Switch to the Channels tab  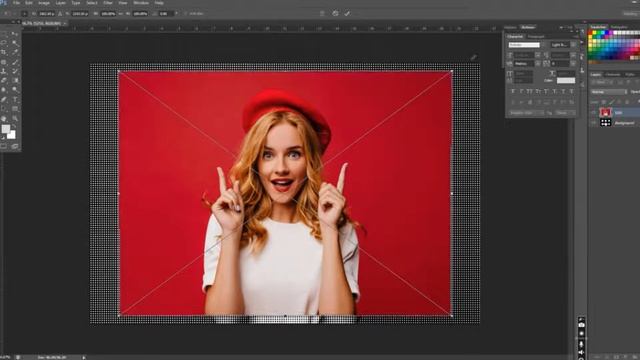pyautogui.click(x=613, y=74)
